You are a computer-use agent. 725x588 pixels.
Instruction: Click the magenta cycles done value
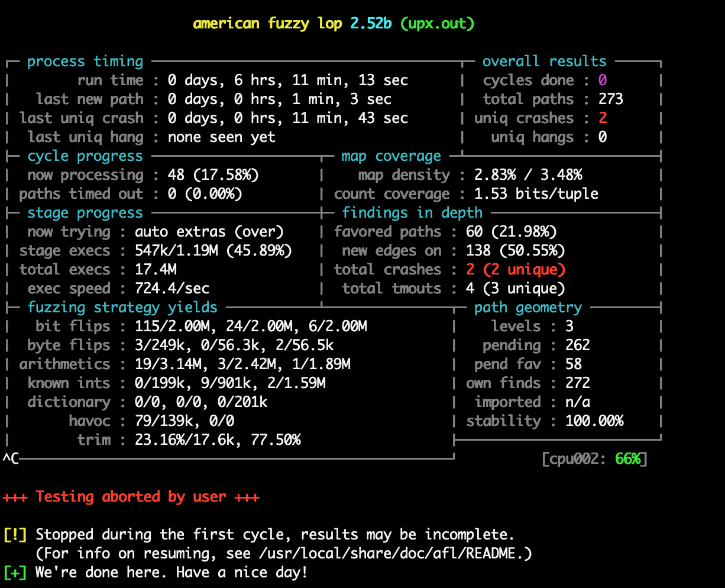click(603, 80)
